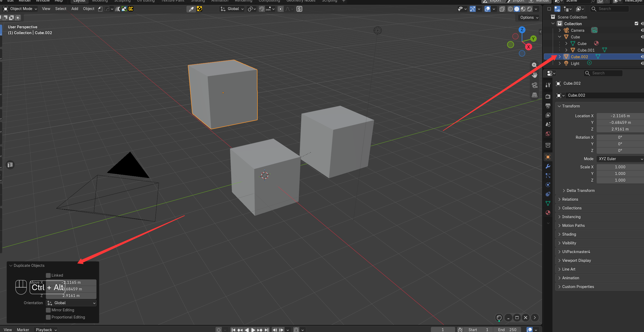Open the Object Constraints properties tab
Image resolution: width=644 pixels, height=332 pixels.
coord(548,194)
